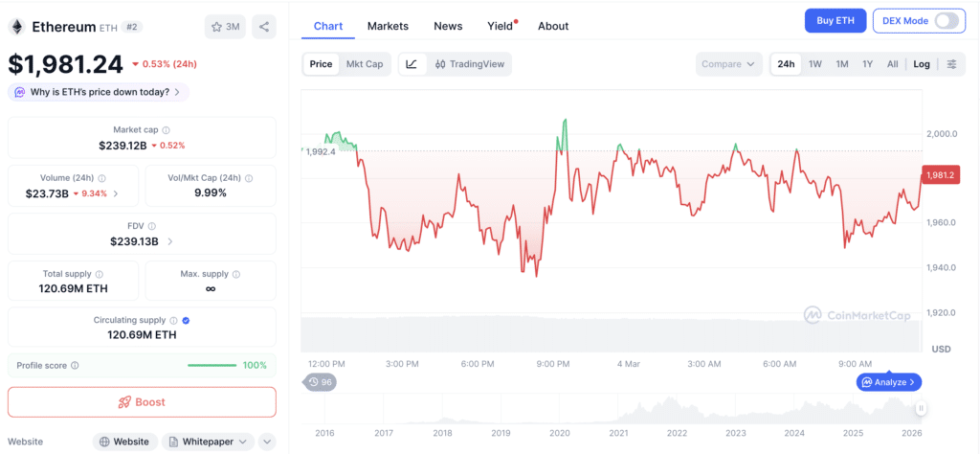Select the 1Y time range
The image size is (980, 454).
click(867, 64)
